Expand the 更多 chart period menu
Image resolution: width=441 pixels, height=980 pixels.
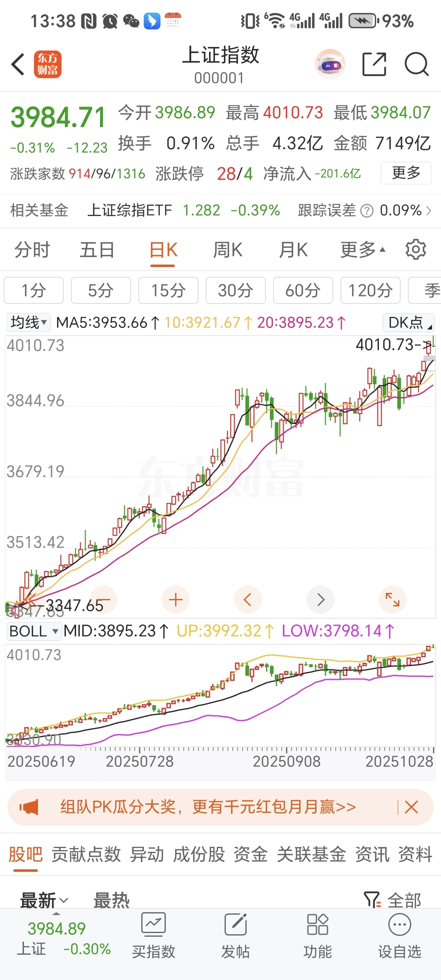(363, 249)
